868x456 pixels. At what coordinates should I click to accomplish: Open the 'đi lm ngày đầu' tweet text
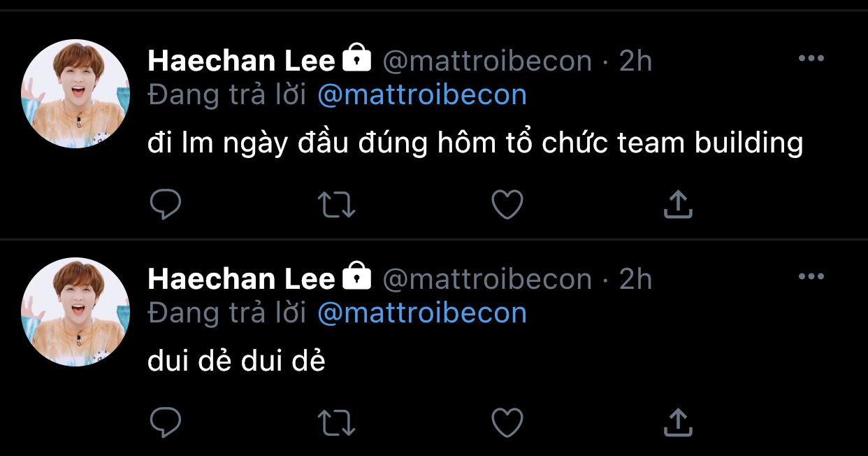475,143
